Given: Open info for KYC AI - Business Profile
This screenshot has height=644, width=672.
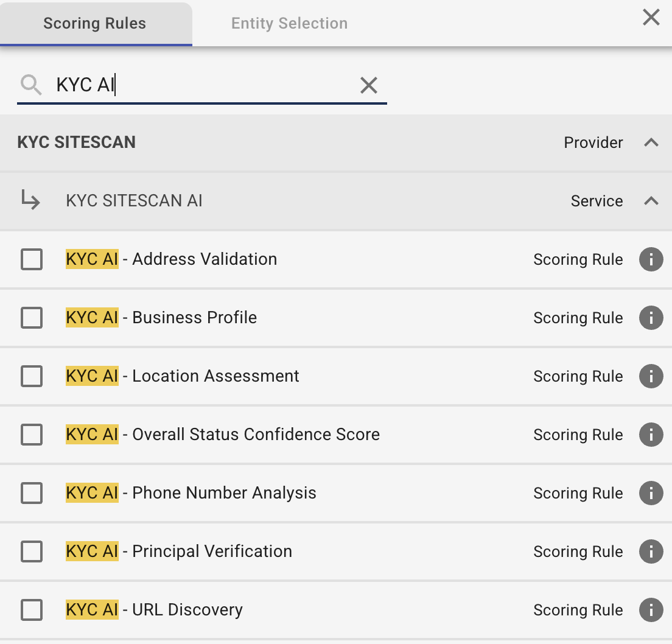Looking at the screenshot, I should [x=651, y=318].
